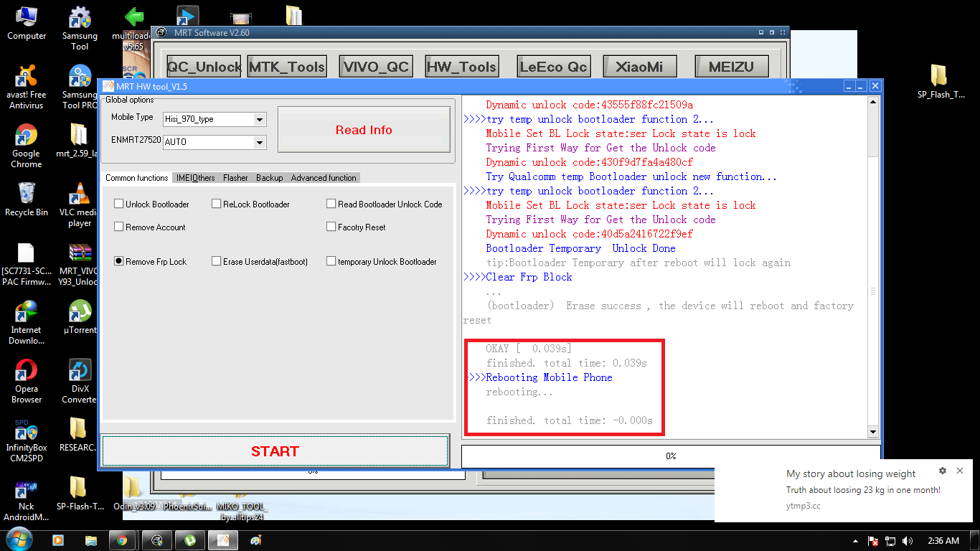Screen dimensions: 980x551
Task: Open the SP_Flash_T folder at the desktop's right side
Action: [941, 81]
